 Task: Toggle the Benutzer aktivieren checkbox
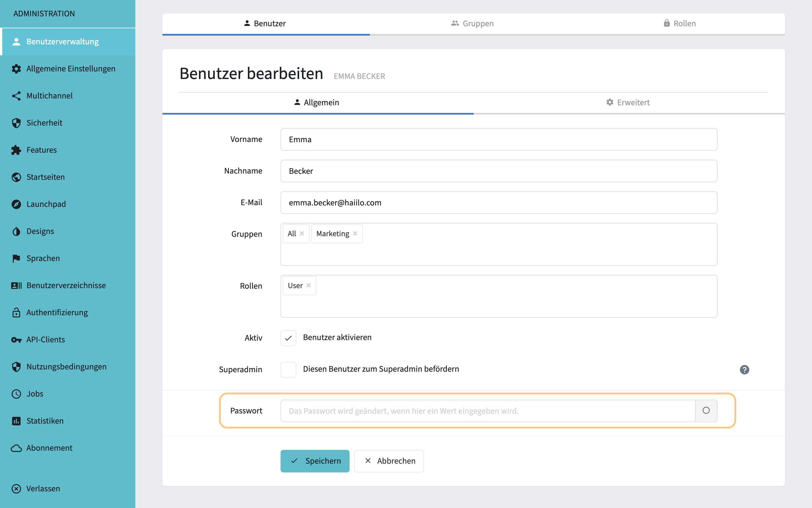point(288,338)
